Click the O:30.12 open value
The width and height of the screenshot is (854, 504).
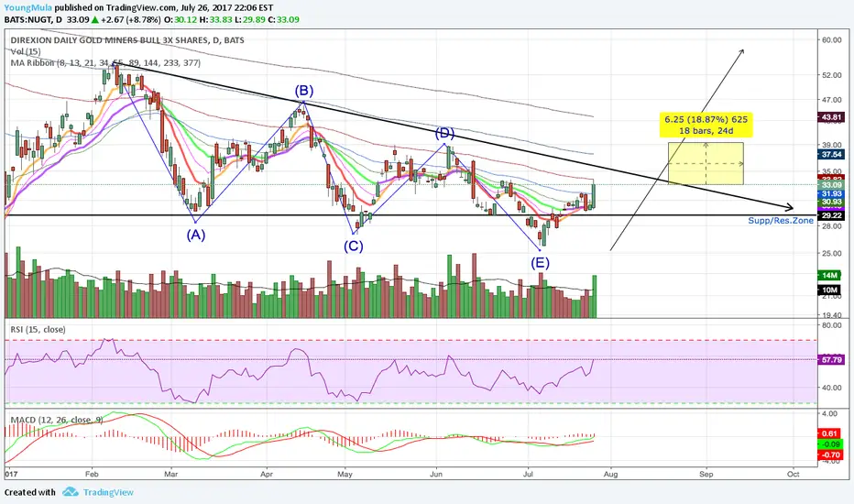pos(180,19)
